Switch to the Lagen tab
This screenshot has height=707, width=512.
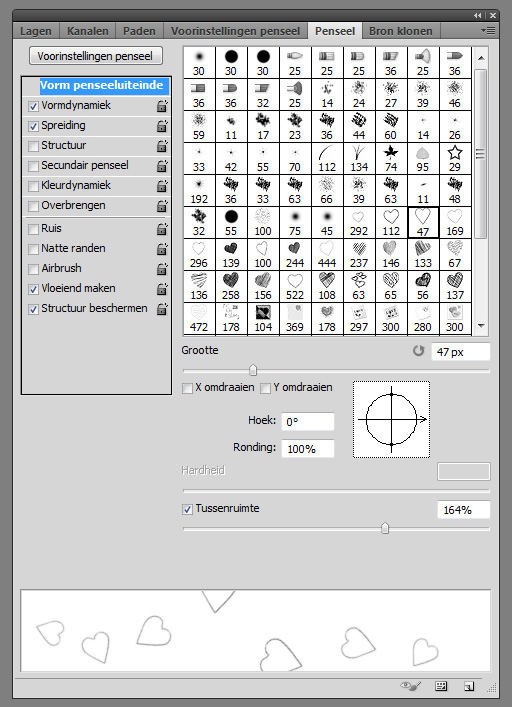click(36, 31)
